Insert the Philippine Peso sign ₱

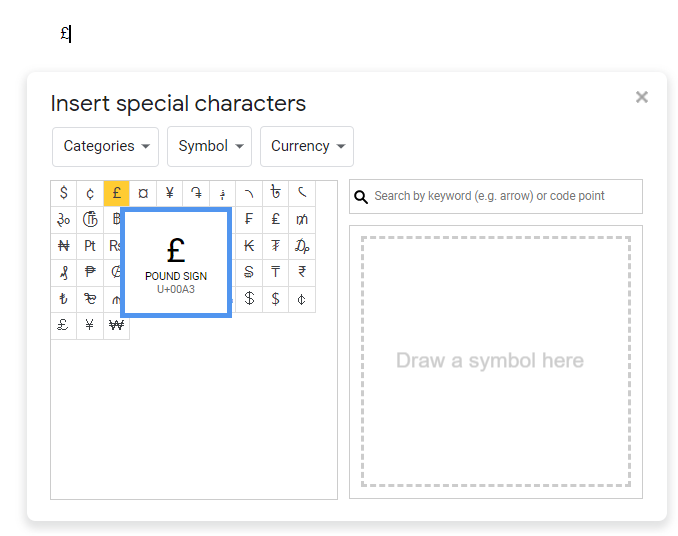tap(90, 272)
